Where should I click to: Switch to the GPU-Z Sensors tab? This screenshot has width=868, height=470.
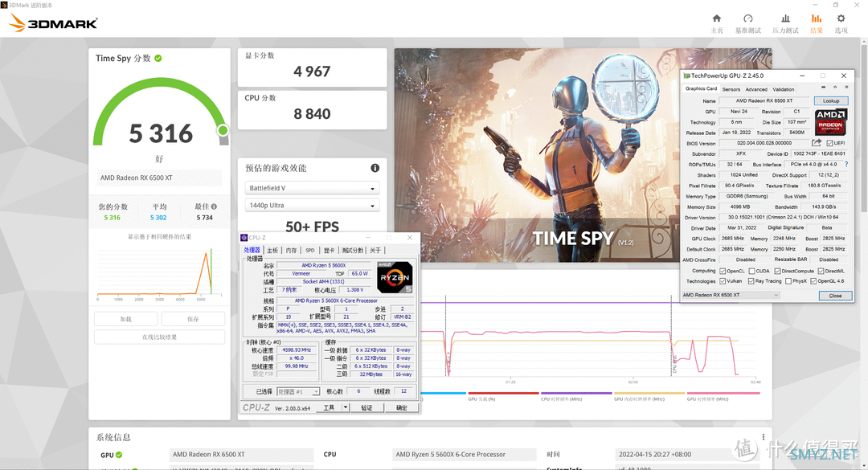coord(731,89)
